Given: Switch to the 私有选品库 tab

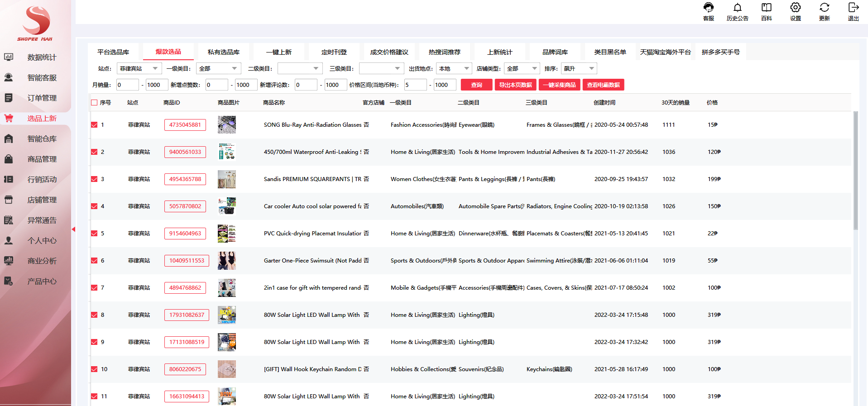Looking at the screenshot, I should (x=224, y=52).
